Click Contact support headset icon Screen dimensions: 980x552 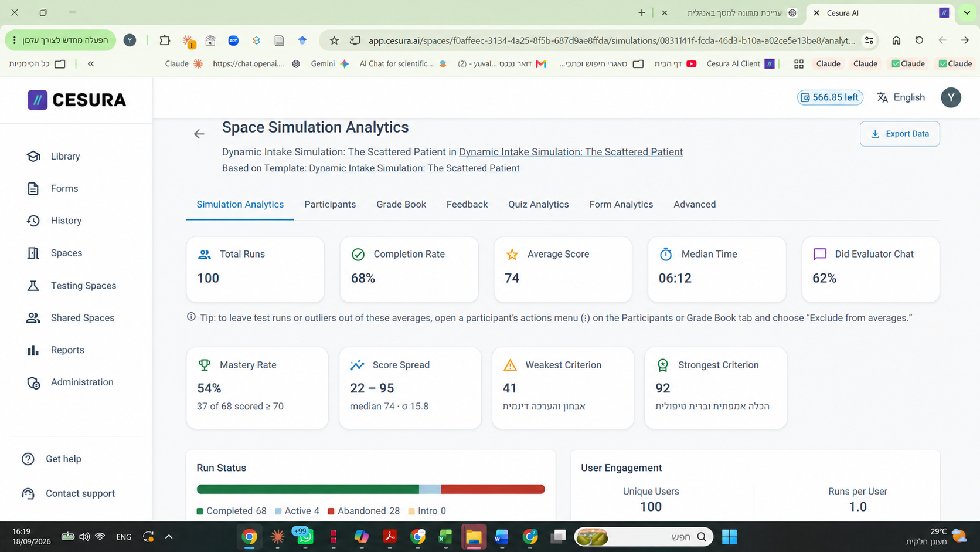pos(28,493)
